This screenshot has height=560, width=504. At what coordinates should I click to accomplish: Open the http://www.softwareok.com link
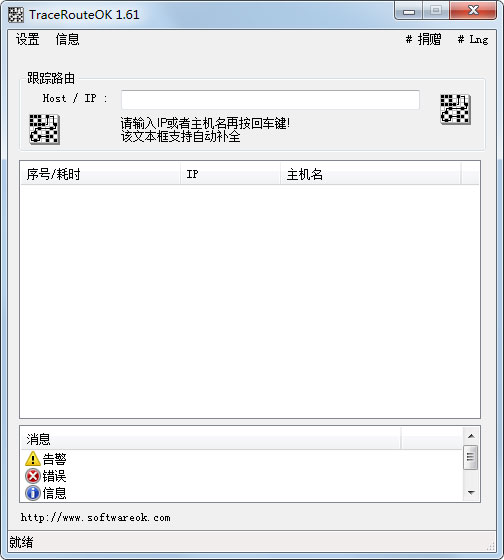pyautogui.click(x=95, y=518)
